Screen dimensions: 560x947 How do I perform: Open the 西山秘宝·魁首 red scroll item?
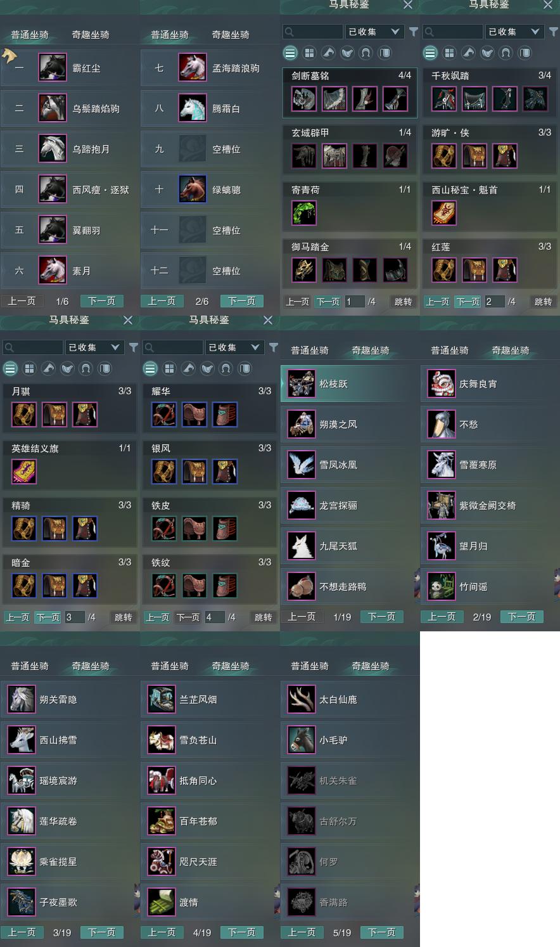click(444, 213)
